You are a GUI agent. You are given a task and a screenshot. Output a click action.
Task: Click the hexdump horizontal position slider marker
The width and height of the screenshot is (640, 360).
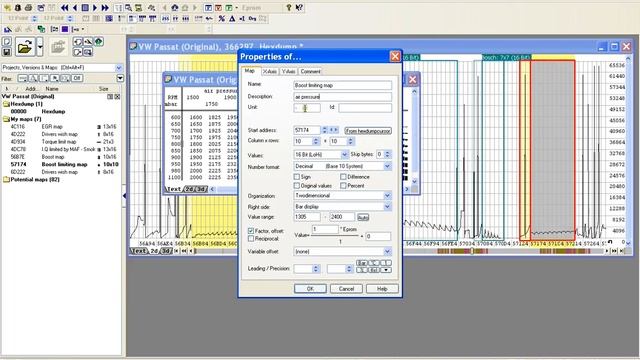472,251
